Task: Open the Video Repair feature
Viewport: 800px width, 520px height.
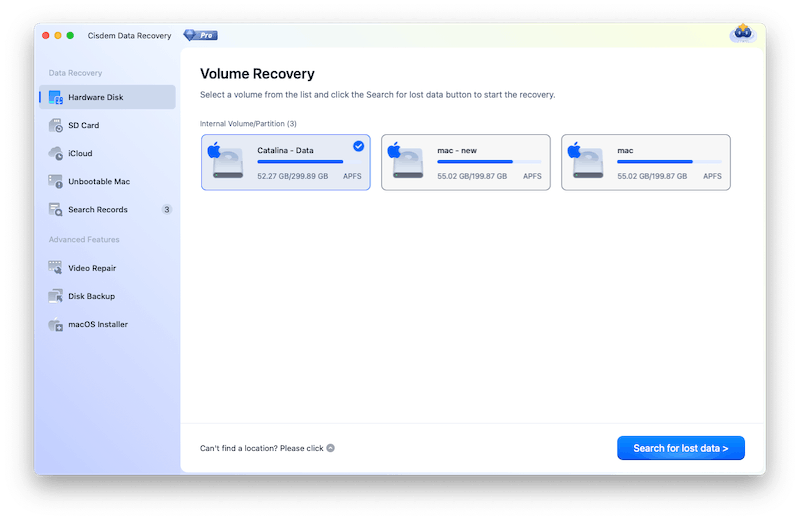Action: pyautogui.click(x=107, y=268)
